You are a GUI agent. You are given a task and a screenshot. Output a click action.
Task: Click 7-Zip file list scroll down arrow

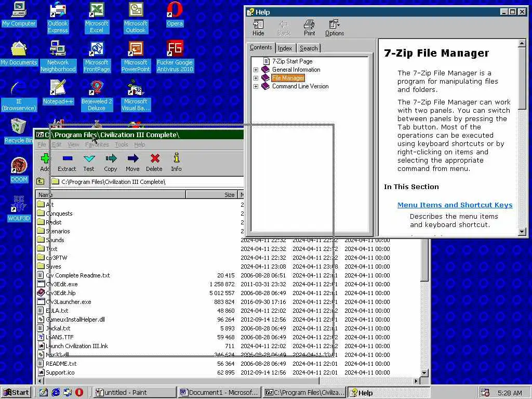point(424,373)
